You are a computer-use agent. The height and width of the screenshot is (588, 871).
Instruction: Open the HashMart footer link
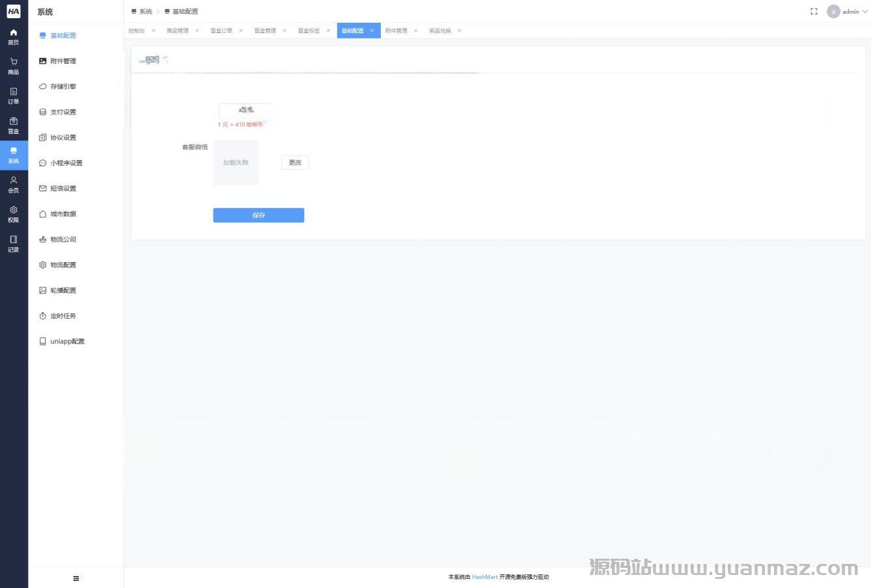pyautogui.click(x=484, y=577)
